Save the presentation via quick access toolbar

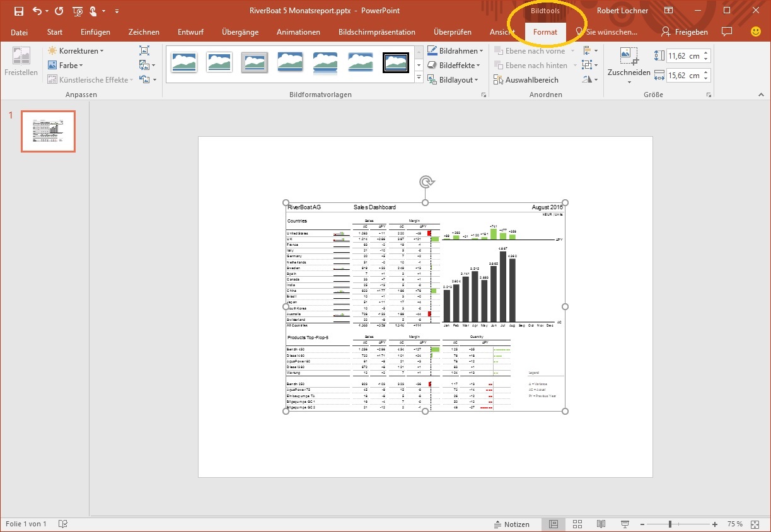18,11
